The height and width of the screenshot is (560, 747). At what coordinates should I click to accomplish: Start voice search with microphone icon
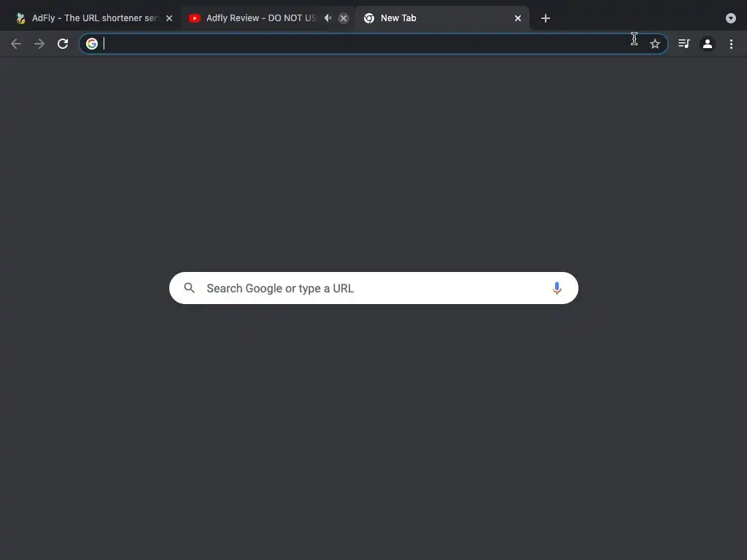click(557, 288)
